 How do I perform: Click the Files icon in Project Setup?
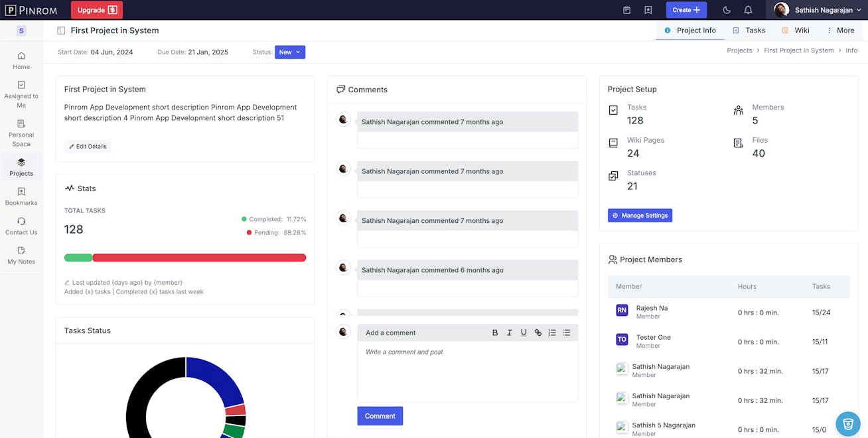coord(739,143)
